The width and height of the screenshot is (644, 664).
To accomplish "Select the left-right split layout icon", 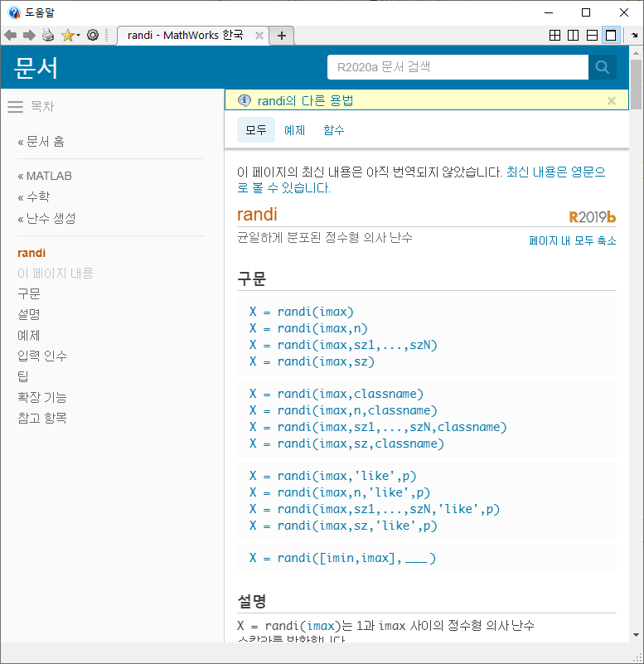I will point(574,35).
